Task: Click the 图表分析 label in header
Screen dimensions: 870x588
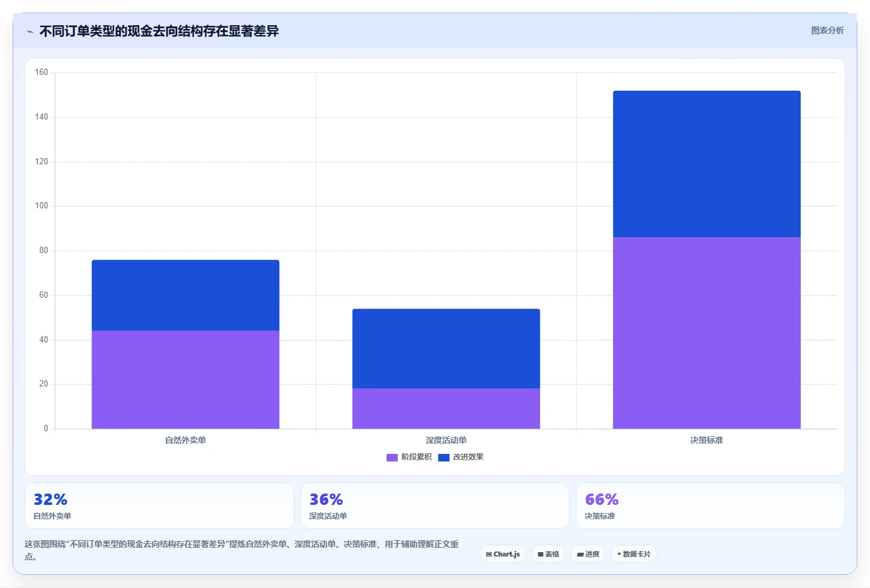Action: pos(827,30)
